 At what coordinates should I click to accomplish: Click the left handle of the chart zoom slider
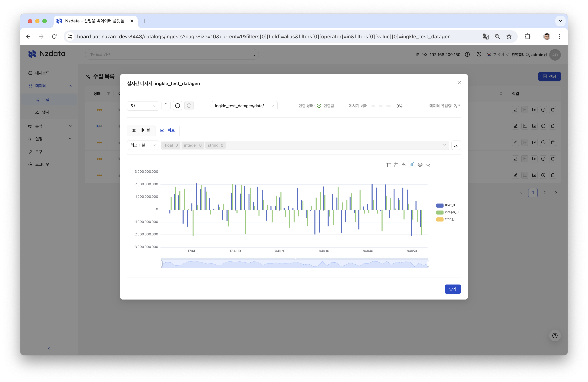point(162,264)
